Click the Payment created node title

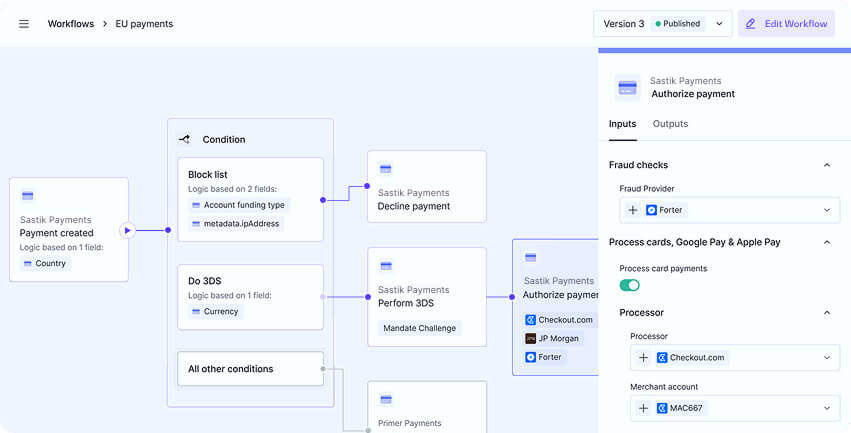pyautogui.click(x=56, y=233)
